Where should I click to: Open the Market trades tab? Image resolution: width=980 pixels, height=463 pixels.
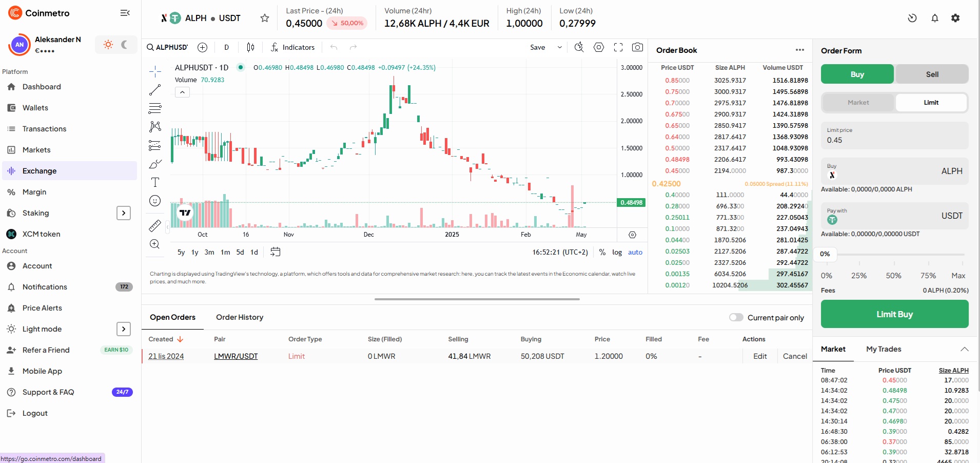coord(833,349)
